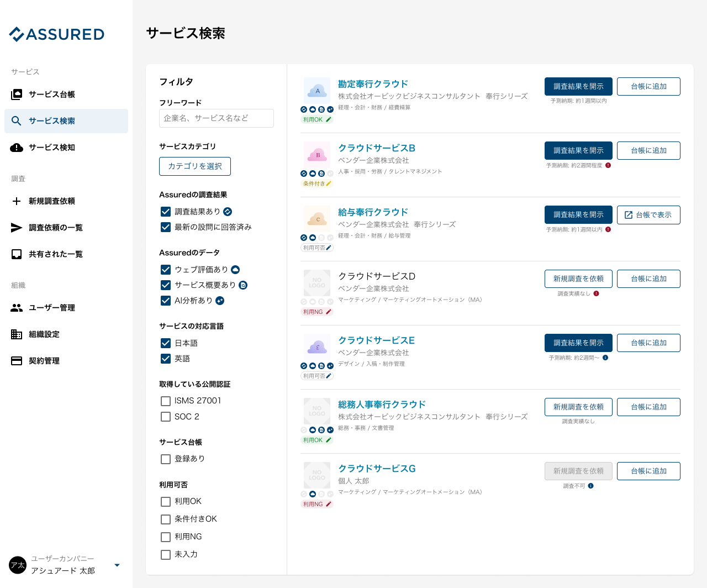
Task: Click 台帳に追加 for クラウドサービスB
Action: (x=648, y=151)
